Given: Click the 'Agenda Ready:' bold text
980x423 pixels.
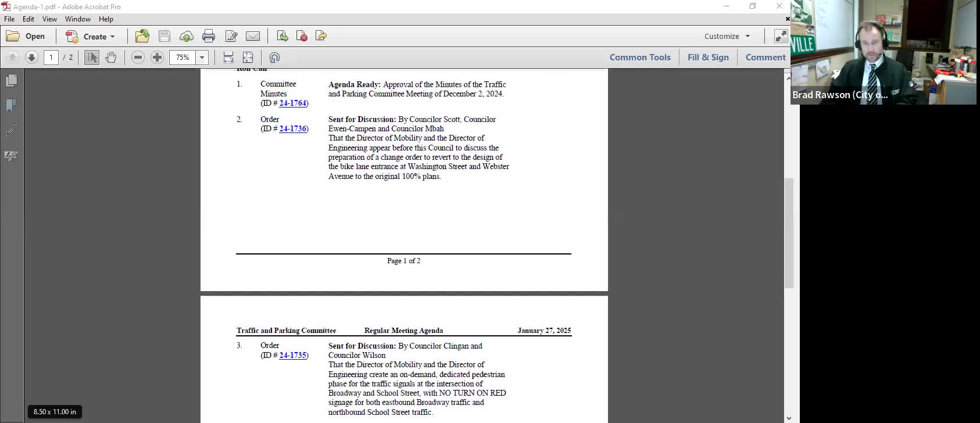Looking at the screenshot, I should [355, 84].
